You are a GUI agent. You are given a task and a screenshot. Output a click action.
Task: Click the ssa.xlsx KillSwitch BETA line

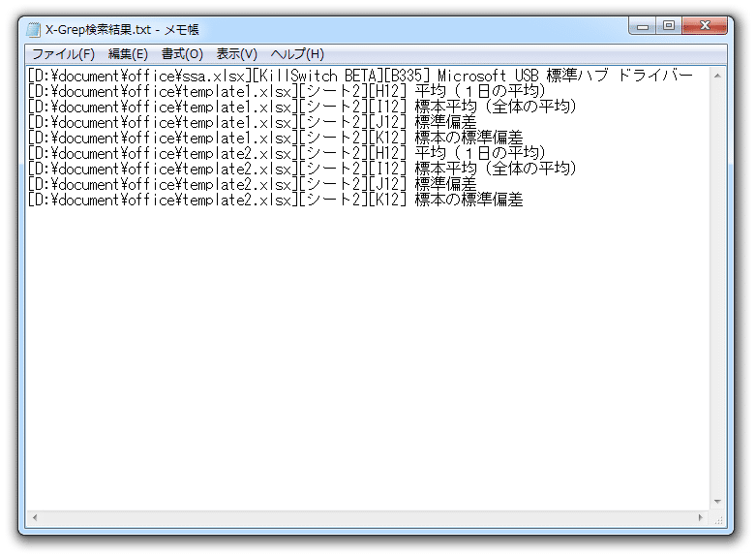click(360, 76)
